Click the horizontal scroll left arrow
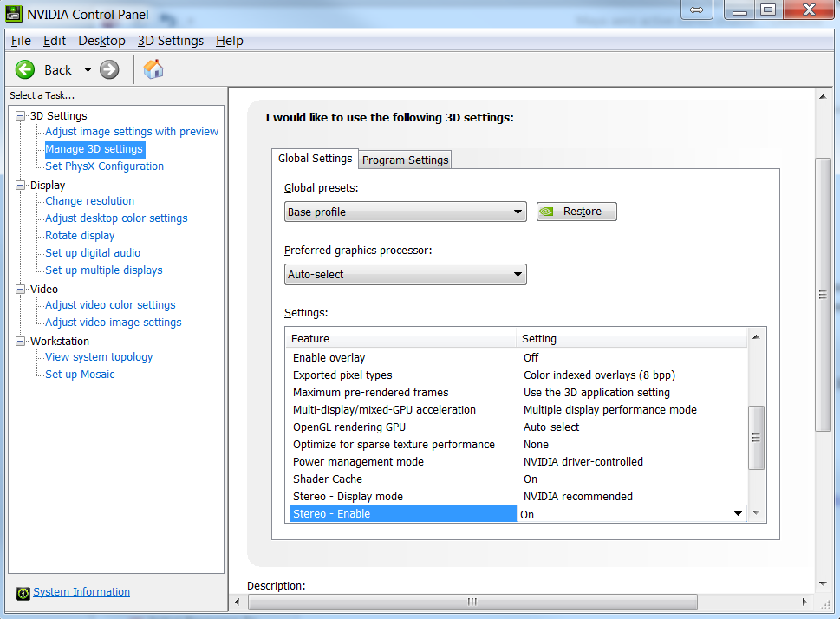The height and width of the screenshot is (619, 840). [x=238, y=602]
